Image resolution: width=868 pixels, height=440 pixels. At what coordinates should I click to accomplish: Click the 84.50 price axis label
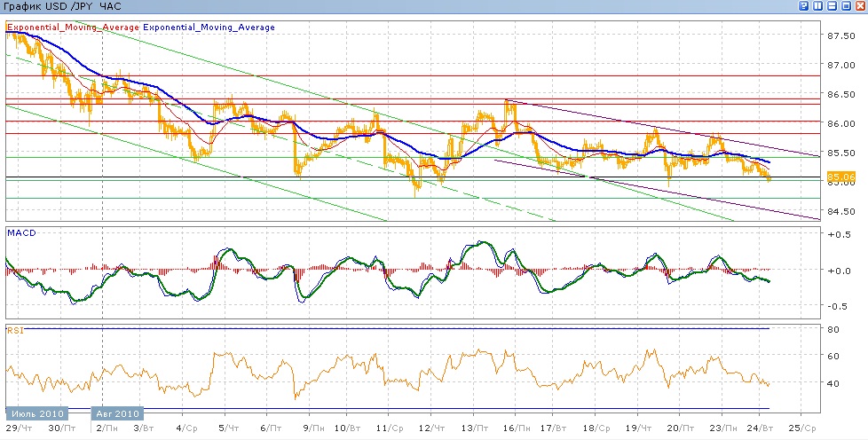840,211
